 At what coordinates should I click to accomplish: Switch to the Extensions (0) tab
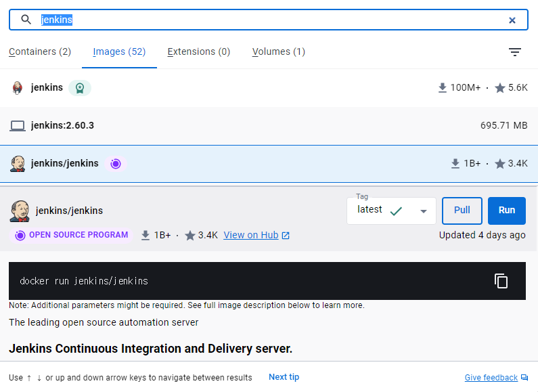tap(199, 52)
